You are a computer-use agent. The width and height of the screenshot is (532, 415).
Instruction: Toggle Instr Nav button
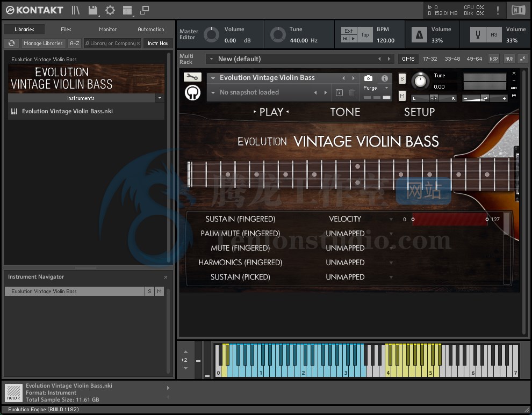[158, 43]
